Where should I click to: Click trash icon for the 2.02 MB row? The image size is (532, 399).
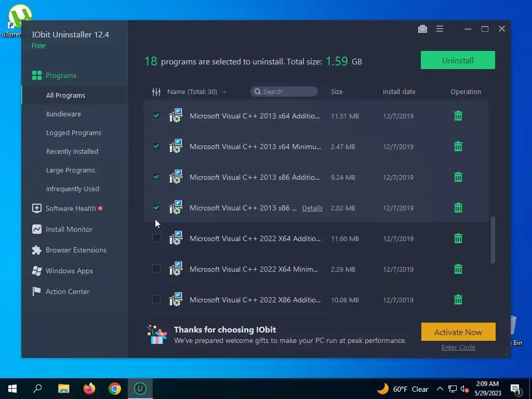pyautogui.click(x=458, y=207)
